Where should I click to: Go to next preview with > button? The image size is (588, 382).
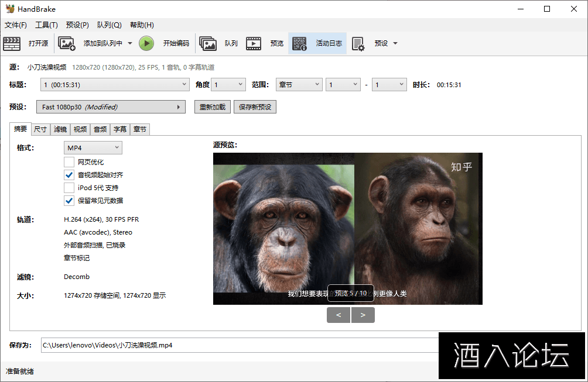coord(363,315)
